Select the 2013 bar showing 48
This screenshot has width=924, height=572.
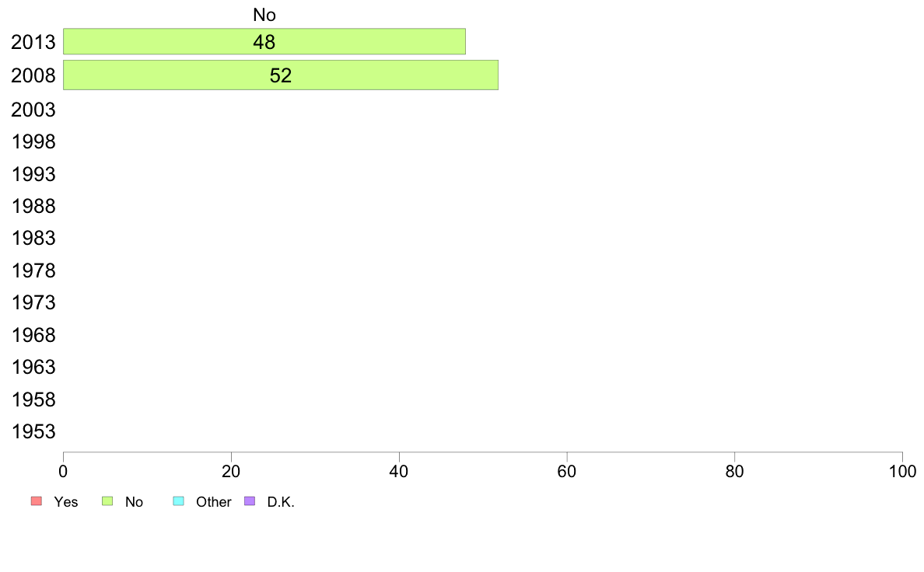pos(264,41)
